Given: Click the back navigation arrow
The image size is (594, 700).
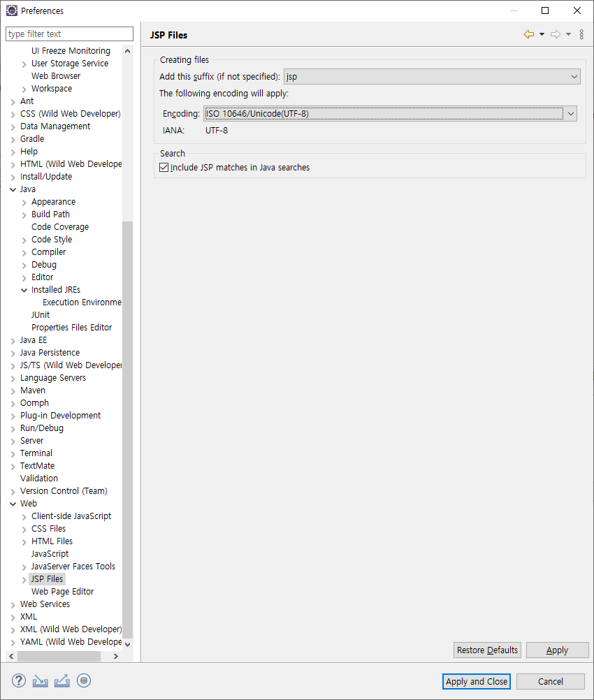Looking at the screenshot, I should (x=529, y=34).
